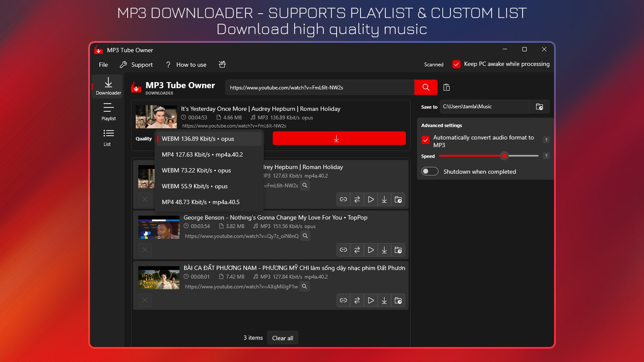
Task: Open containing folder for BÀI CA ĐẤT PHƯƠNG NAM
Action: 398,300
